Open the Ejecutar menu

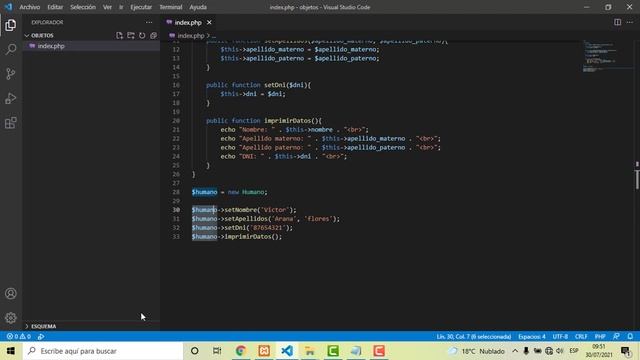(x=141, y=7)
